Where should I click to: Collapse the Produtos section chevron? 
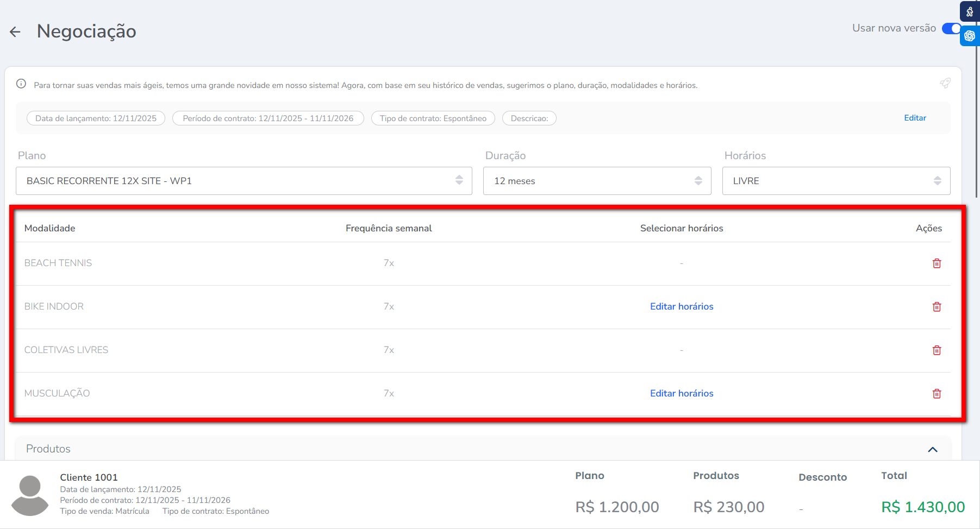click(x=933, y=449)
